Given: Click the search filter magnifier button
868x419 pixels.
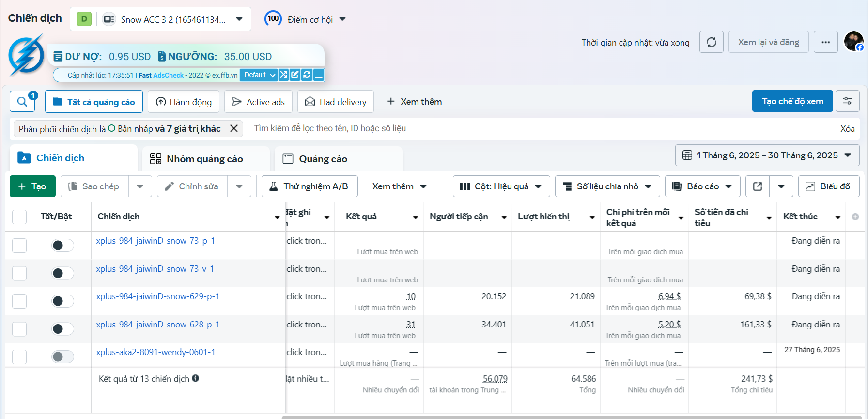Looking at the screenshot, I should pyautogui.click(x=22, y=102).
